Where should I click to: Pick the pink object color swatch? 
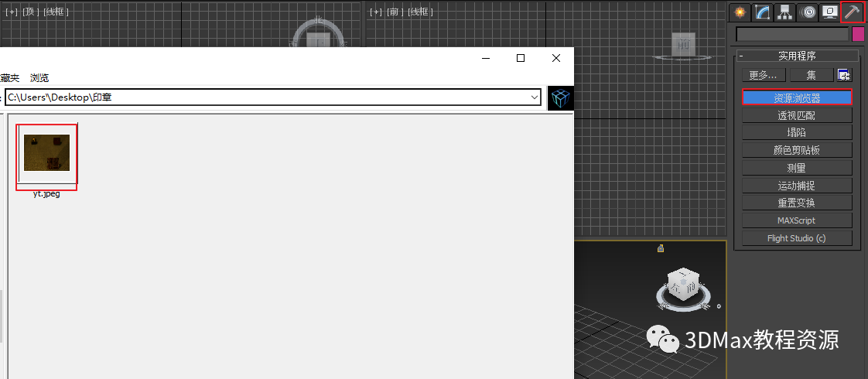pos(857,34)
